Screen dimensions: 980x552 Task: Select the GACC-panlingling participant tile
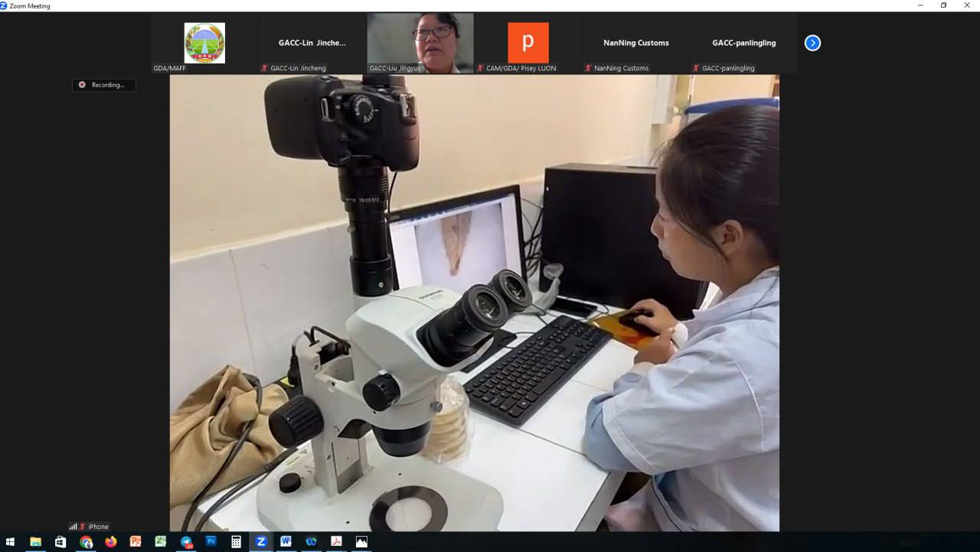(x=743, y=43)
